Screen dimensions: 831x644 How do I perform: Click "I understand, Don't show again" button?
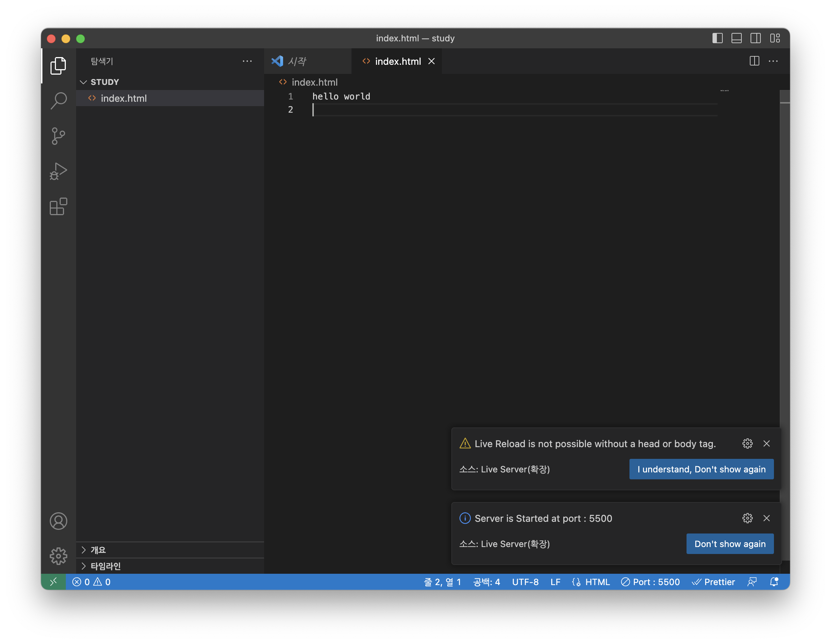coord(701,469)
